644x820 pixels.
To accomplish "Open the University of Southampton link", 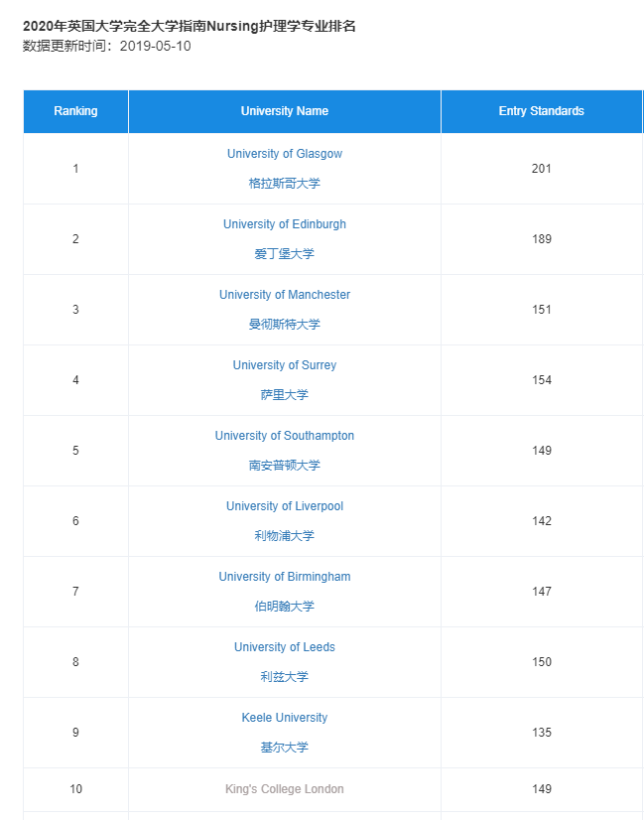I will (x=285, y=436).
